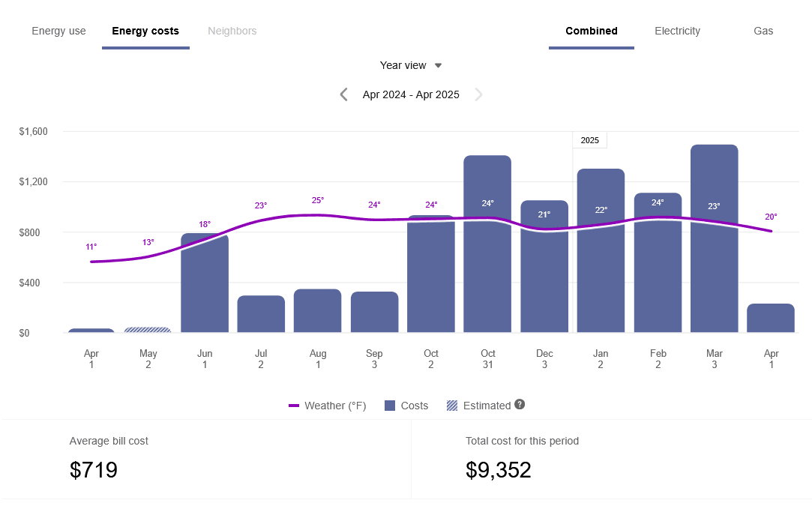Click the 2025 year marker label
The width and height of the screenshot is (812, 509).
(589, 140)
